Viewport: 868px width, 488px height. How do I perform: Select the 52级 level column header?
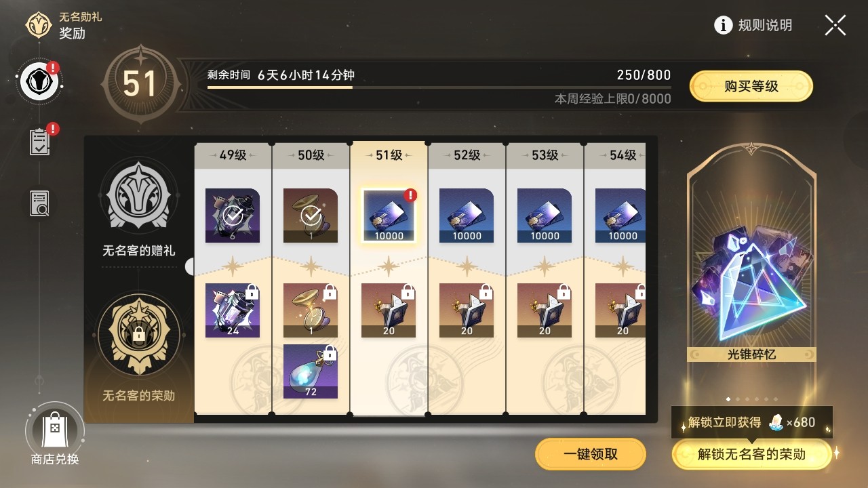[467, 155]
